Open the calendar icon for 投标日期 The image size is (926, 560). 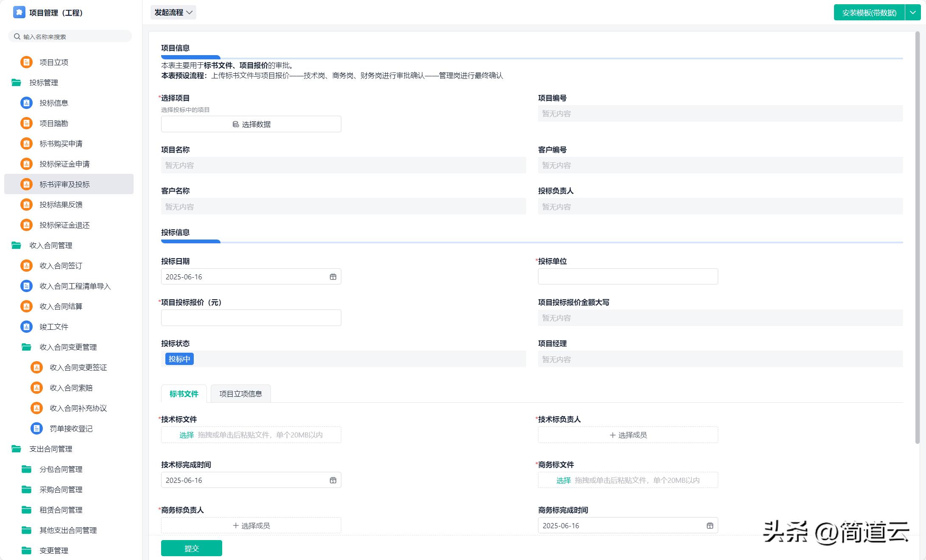click(x=333, y=277)
